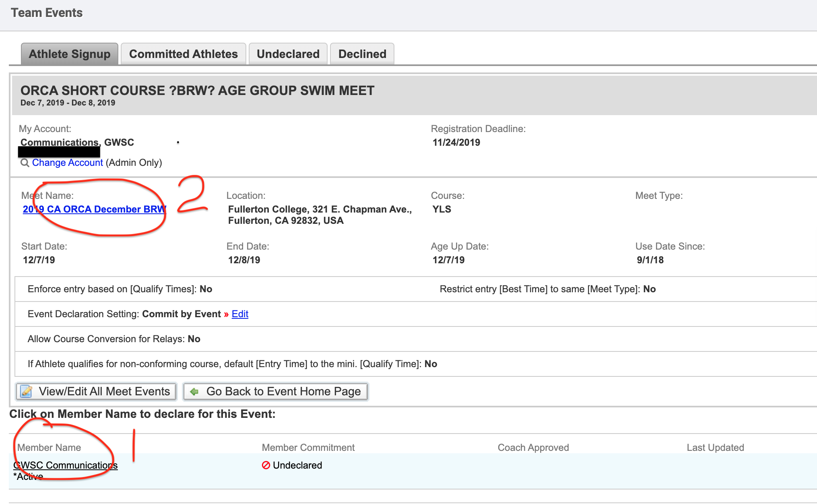This screenshot has height=504, width=817.
Task: Select the Undeclared tab
Action: tap(288, 54)
